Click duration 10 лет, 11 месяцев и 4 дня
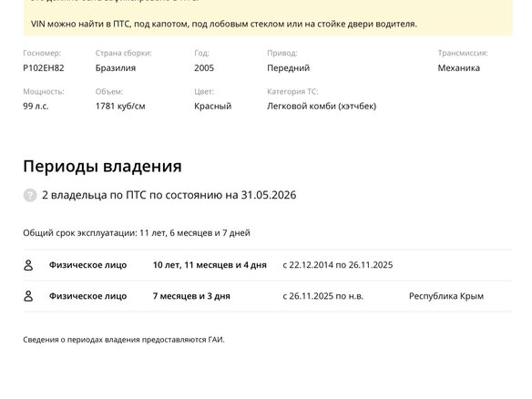Screen dimensions: 532x399 (210, 265)
